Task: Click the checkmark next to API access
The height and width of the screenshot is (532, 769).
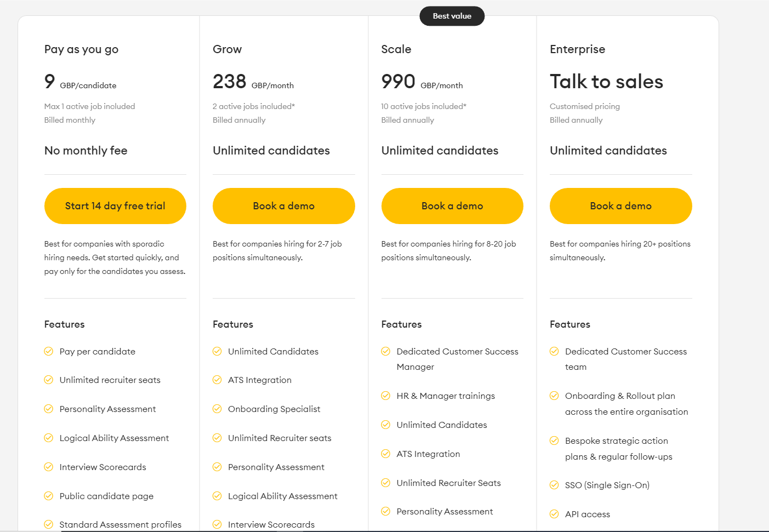Action: click(554, 514)
